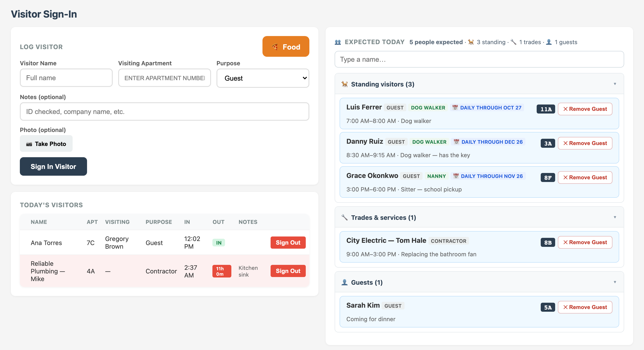Click the Kitchen sink note

(248, 271)
